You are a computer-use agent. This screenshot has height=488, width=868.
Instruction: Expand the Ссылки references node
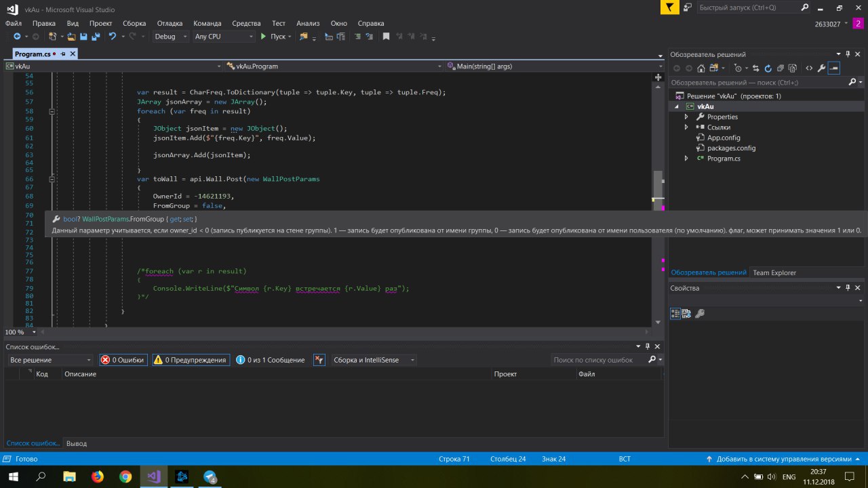pos(686,127)
